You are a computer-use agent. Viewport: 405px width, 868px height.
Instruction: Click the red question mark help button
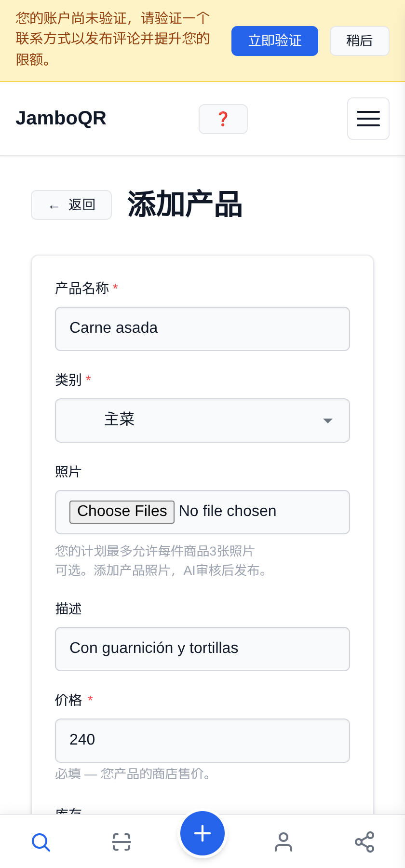pos(223,119)
